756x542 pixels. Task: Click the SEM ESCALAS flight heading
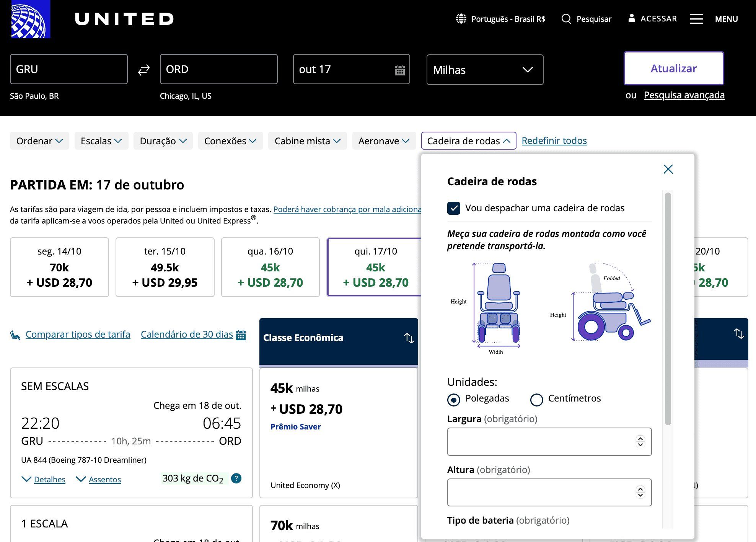[55, 386]
